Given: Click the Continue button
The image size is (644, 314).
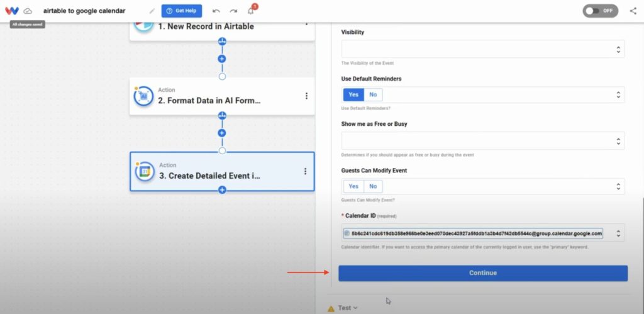Looking at the screenshot, I should [483, 273].
